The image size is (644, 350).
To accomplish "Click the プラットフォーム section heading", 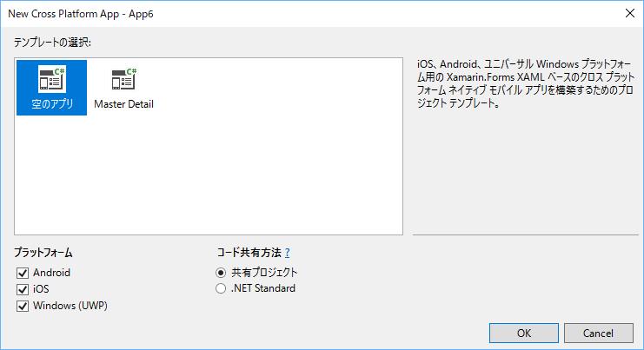I will coord(43,253).
